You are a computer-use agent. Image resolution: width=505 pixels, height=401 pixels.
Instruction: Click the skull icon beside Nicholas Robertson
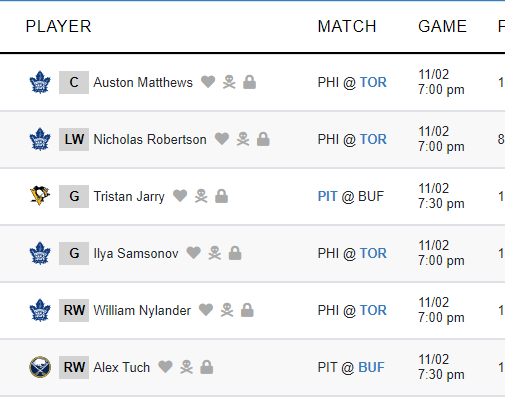pyautogui.click(x=243, y=139)
